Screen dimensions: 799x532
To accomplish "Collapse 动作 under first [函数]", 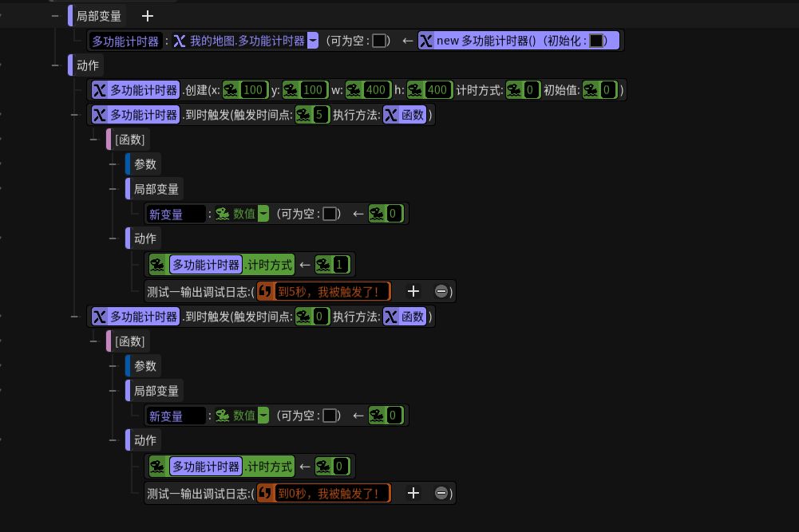I will pyautogui.click(x=113, y=238).
